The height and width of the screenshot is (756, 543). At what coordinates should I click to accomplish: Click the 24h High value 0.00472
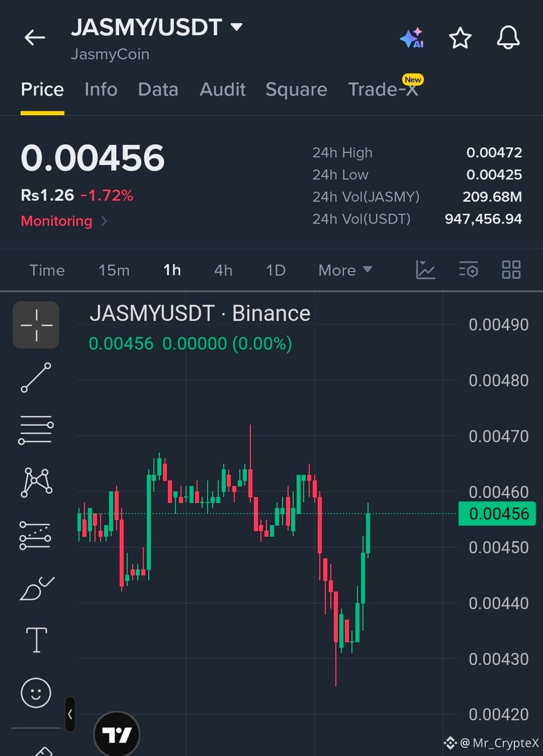494,152
